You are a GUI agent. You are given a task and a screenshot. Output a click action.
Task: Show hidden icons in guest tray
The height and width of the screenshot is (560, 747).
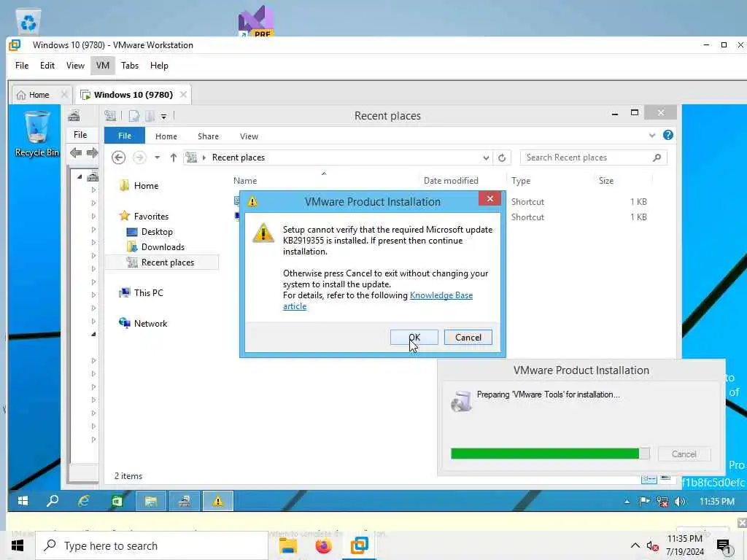point(627,502)
